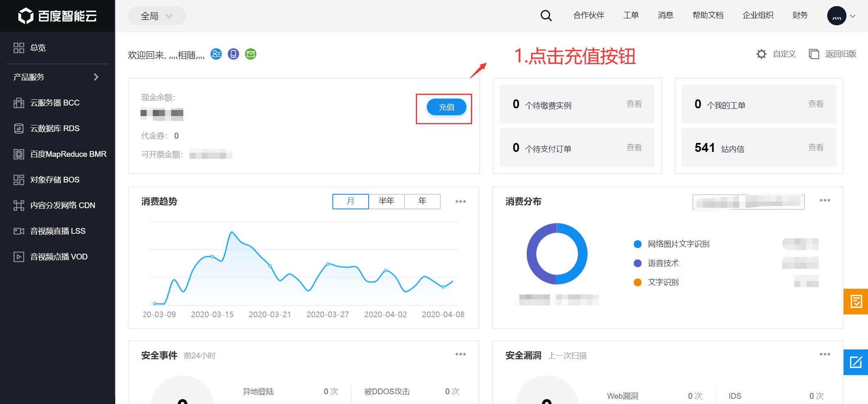Open 帮助文档 in top navigation
The image size is (868, 404).
coord(708,15)
